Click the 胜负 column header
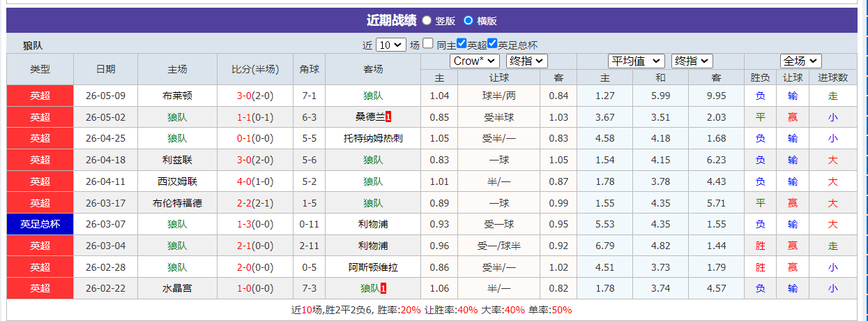This screenshot has width=868, height=321. pyautogui.click(x=761, y=77)
